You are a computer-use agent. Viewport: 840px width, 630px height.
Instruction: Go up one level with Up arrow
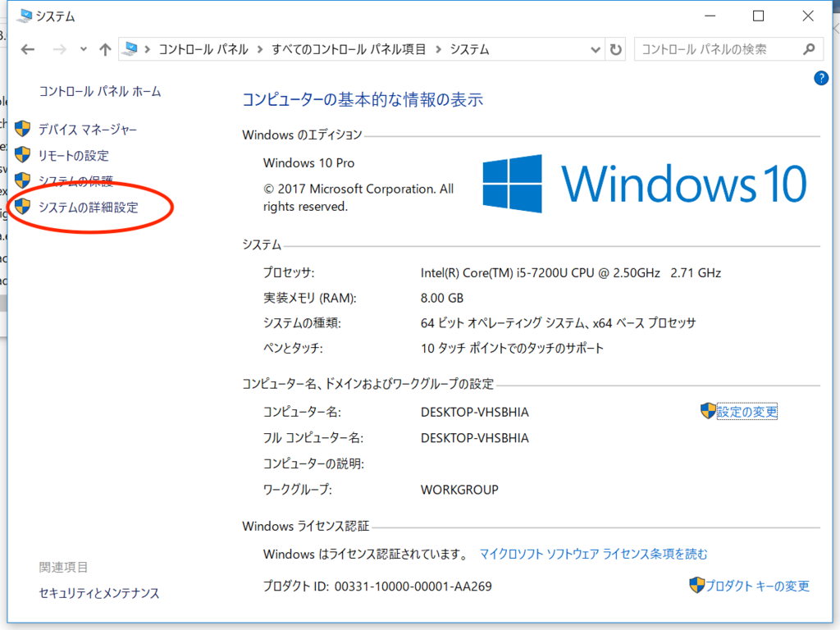(105, 50)
